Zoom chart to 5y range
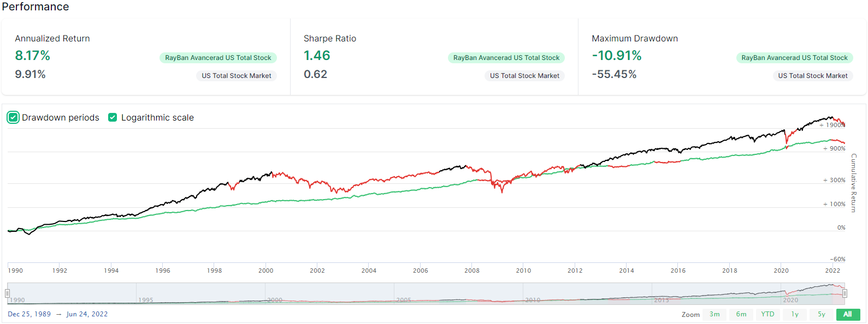 tap(821, 314)
